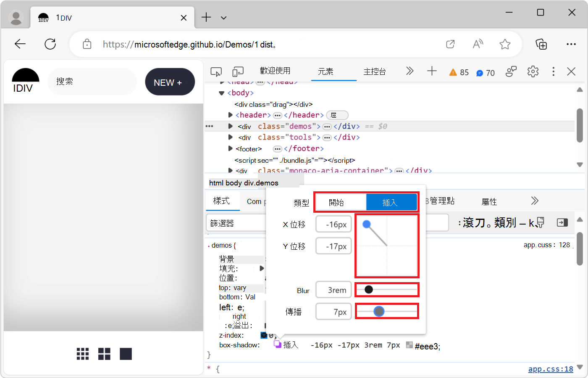Click the 1DIV logo
This screenshot has width=588, height=378.
point(25,81)
